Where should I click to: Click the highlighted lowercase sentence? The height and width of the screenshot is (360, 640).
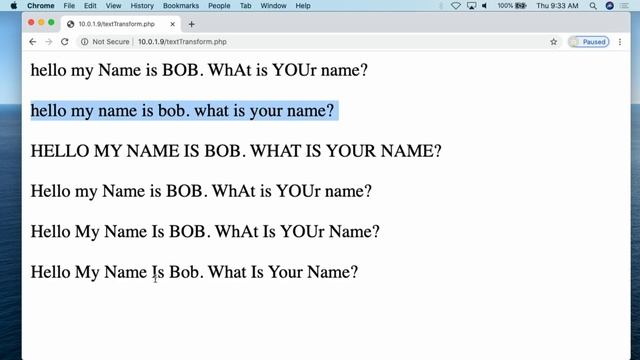(x=182, y=111)
